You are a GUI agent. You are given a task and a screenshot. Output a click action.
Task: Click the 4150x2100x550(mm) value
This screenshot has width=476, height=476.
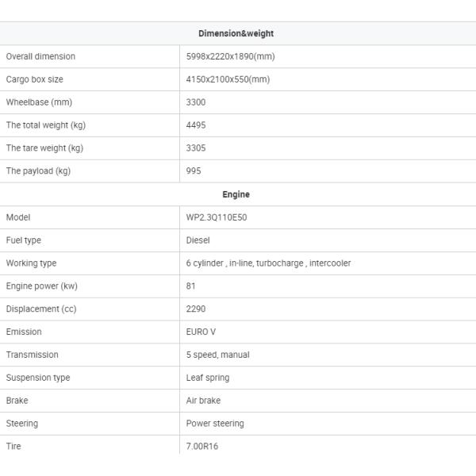click(228, 79)
